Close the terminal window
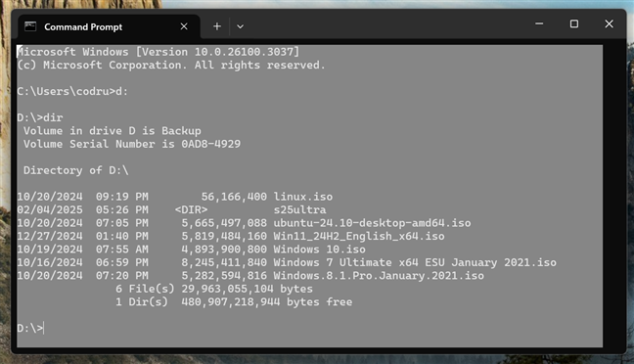This screenshot has height=364, width=634. [609, 23]
